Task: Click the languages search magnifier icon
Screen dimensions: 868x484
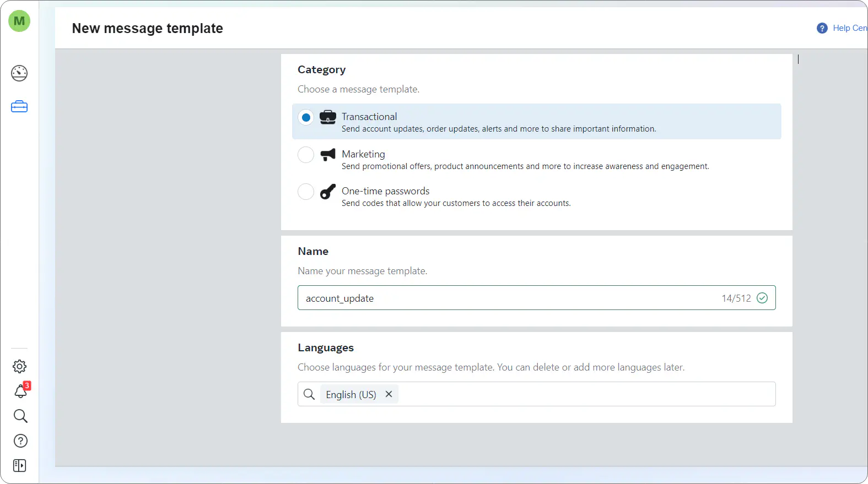Action: (309, 394)
